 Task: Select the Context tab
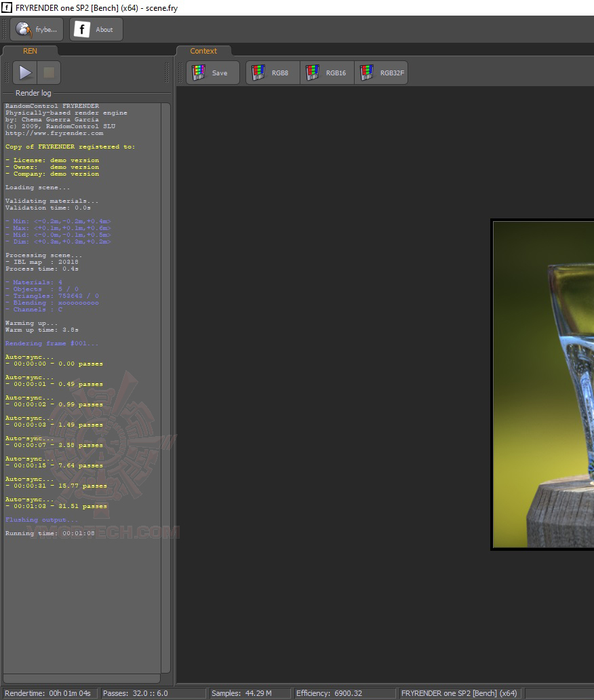click(203, 51)
